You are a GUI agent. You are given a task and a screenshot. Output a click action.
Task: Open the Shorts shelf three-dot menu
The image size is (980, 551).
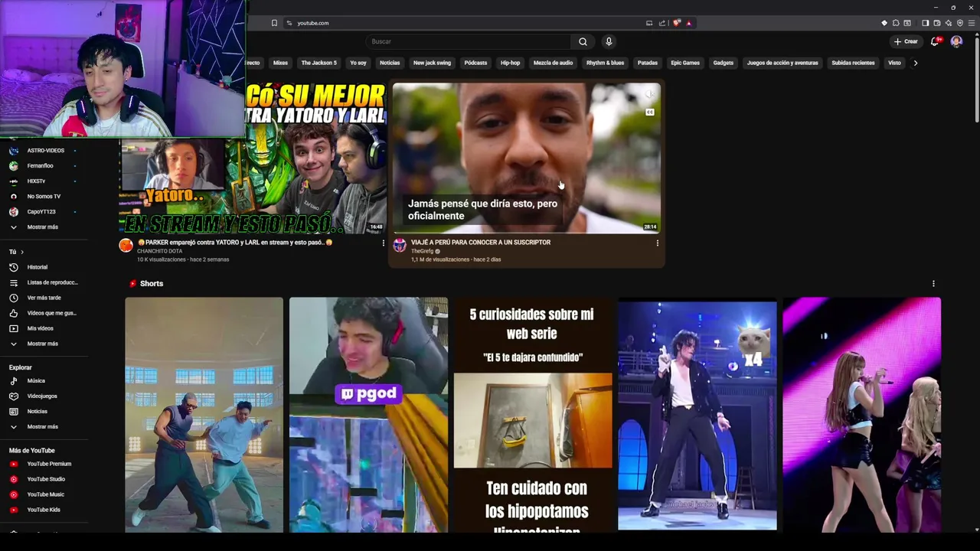click(x=933, y=284)
